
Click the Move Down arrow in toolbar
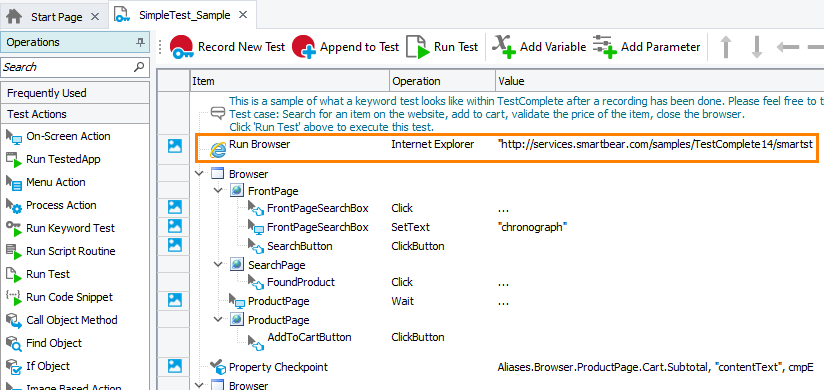[757, 47]
